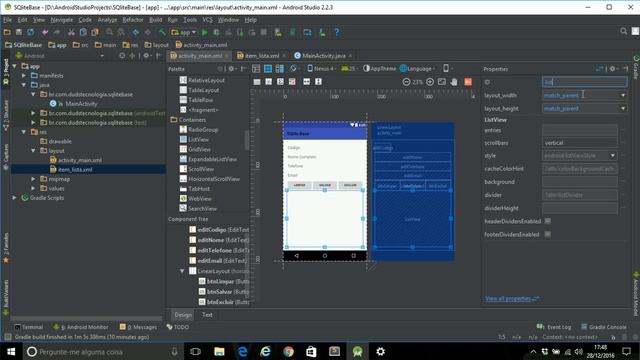The image size is (640, 360).
Task: Click the Zoom to Fit icon
Action: tap(442, 82)
